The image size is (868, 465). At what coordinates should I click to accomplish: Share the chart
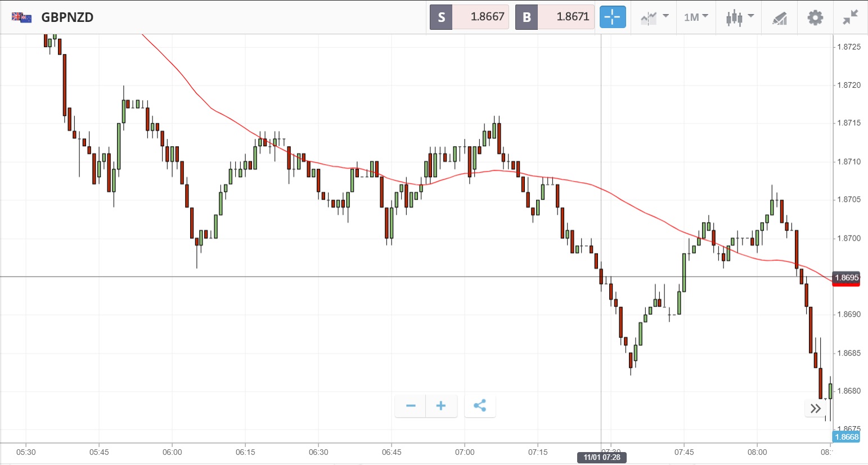(480, 406)
